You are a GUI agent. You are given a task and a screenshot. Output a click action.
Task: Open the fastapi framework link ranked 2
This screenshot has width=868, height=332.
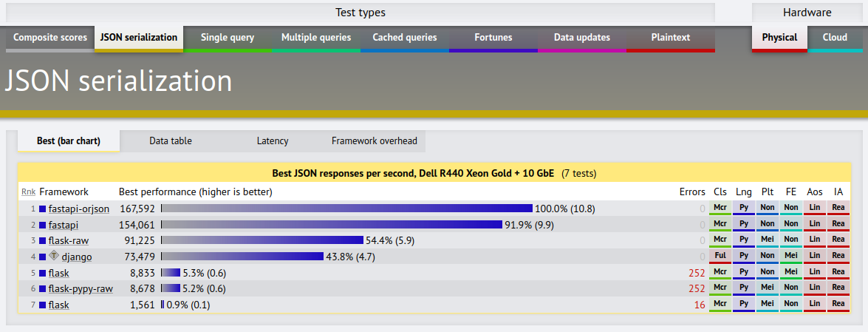(63, 225)
